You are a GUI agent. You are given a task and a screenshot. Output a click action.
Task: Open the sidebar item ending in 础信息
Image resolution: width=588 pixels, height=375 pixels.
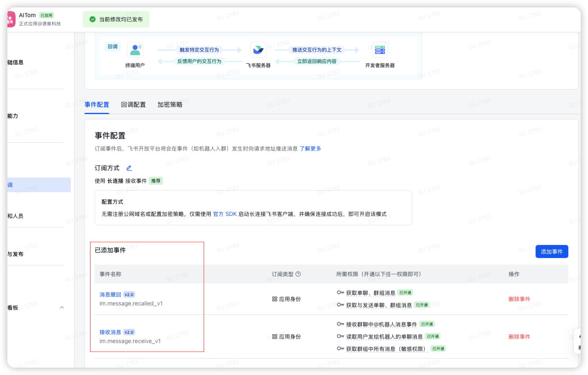[16, 63]
